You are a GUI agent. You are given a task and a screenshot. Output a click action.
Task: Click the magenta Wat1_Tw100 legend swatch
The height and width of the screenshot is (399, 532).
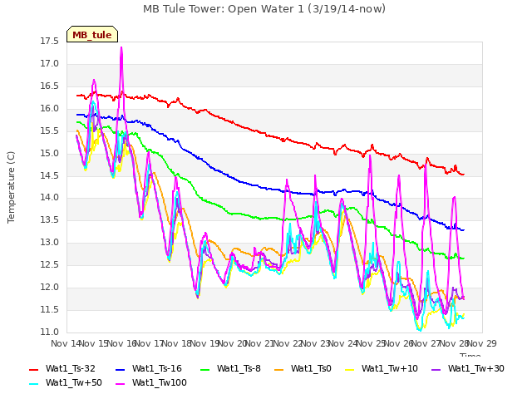pos(121,384)
